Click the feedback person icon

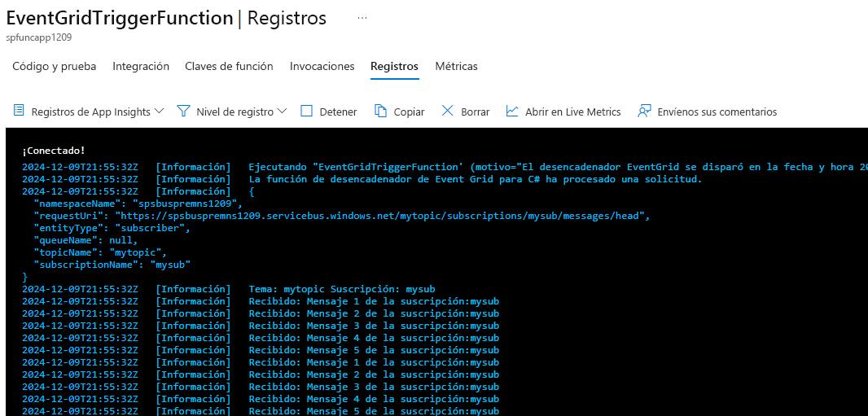pyautogui.click(x=644, y=112)
